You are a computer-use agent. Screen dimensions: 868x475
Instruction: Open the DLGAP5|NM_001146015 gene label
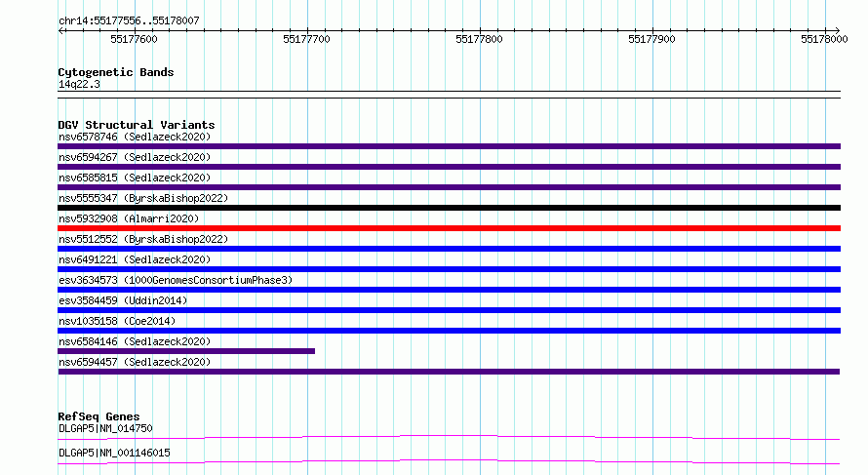coord(114,453)
